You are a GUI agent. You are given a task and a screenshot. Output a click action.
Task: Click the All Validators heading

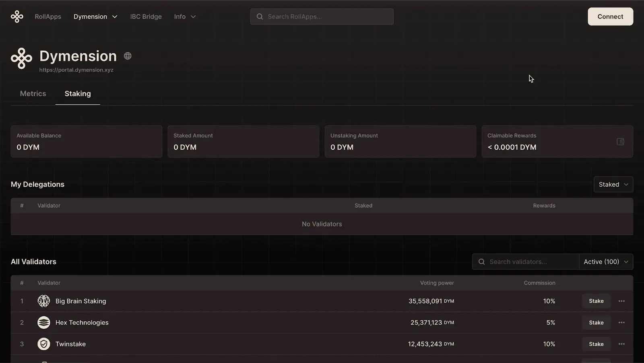[x=33, y=262]
